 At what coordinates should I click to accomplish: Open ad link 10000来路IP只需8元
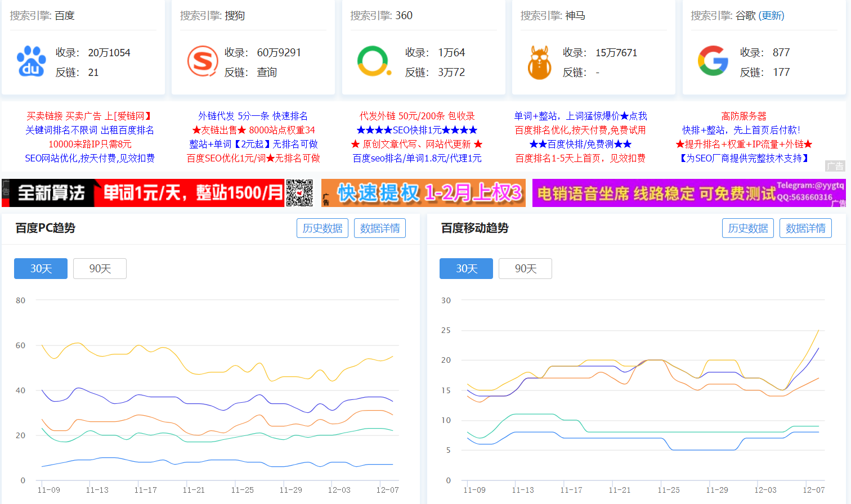89,144
